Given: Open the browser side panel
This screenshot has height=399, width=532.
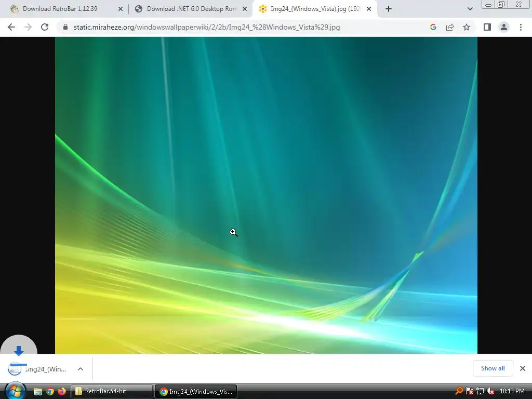Looking at the screenshot, I should [487, 27].
